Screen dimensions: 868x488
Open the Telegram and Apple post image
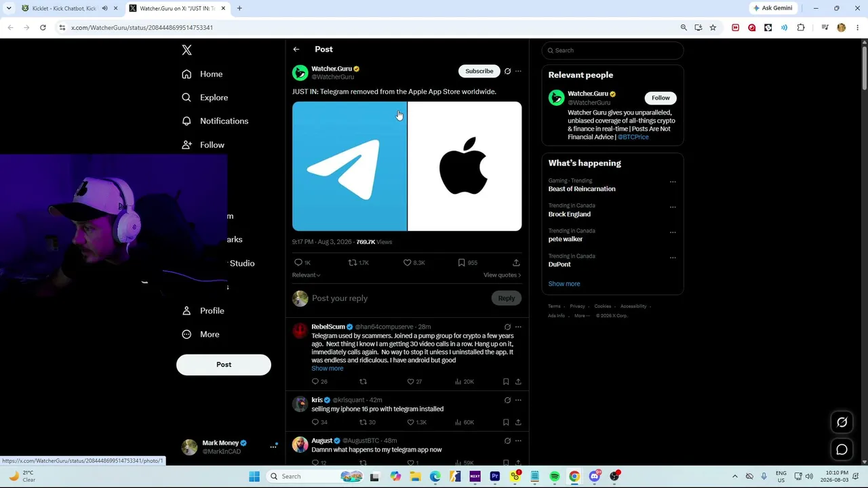tap(407, 167)
